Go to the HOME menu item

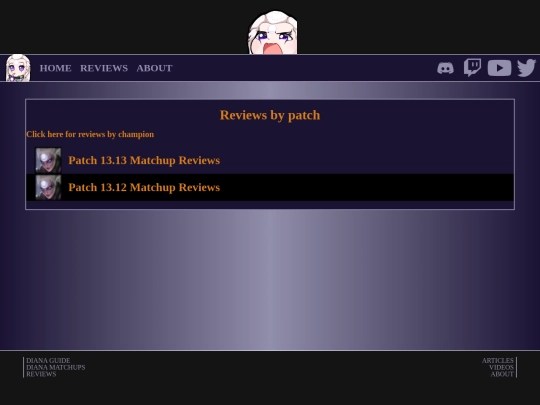point(55,68)
